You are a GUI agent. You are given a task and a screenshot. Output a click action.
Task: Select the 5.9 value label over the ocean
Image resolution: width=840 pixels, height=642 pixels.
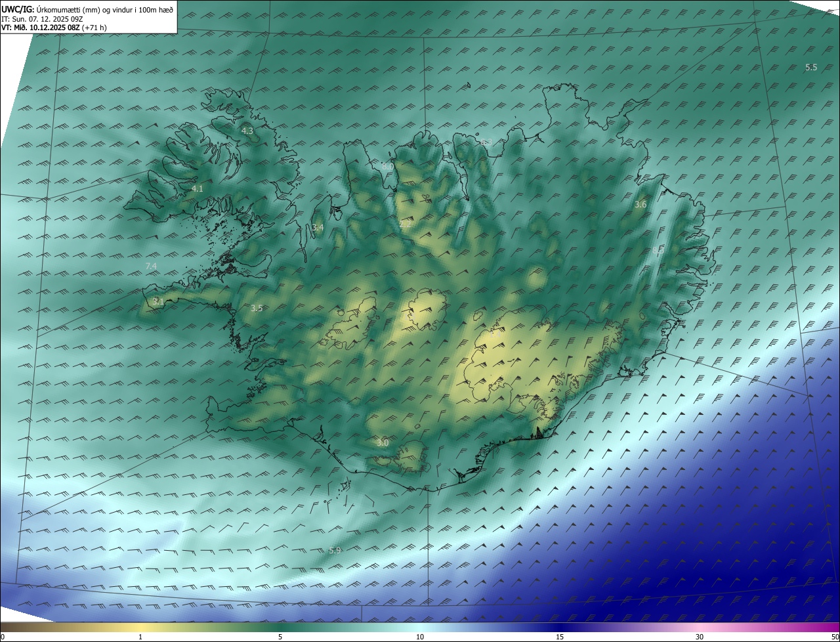tap(335, 551)
